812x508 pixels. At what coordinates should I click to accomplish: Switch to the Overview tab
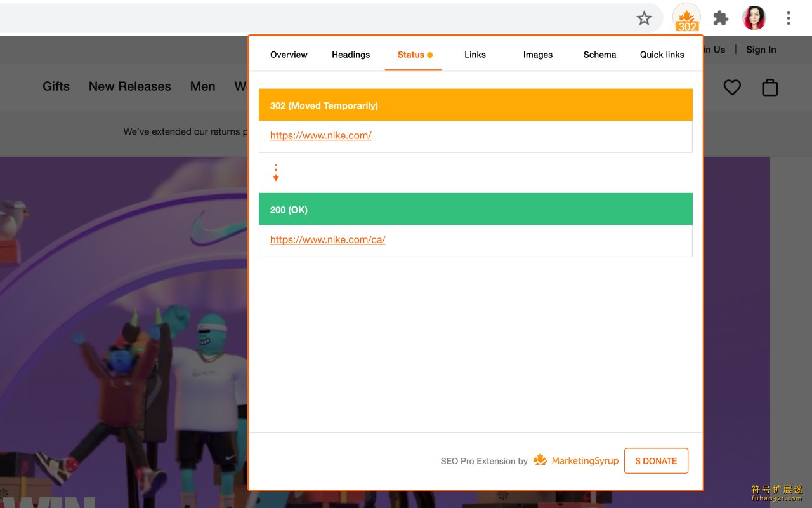(x=289, y=55)
